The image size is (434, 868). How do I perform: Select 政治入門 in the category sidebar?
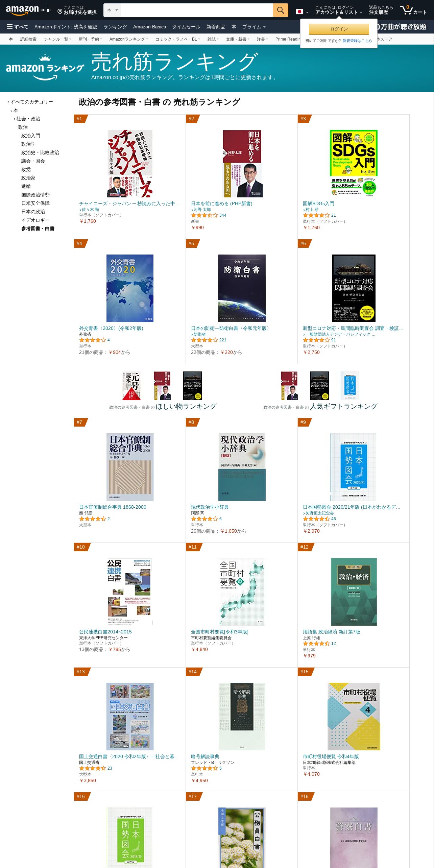(31, 136)
